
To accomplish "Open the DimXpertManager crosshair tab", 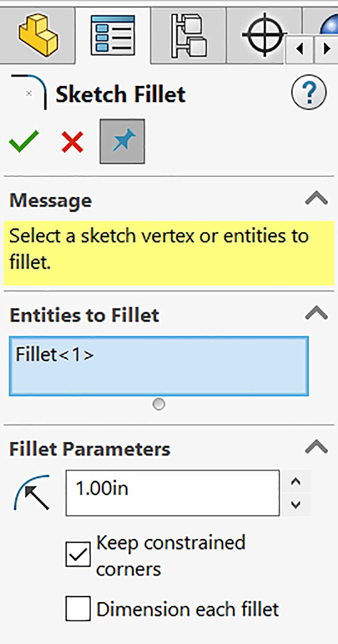I will (x=264, y=35).
